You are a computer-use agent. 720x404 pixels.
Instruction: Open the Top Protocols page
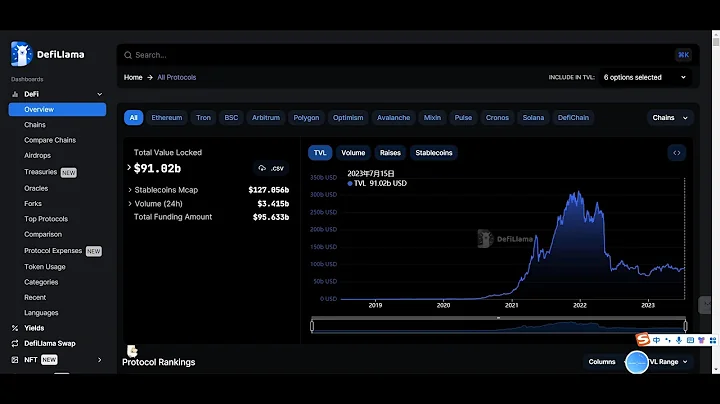click(x=46, y=219)
